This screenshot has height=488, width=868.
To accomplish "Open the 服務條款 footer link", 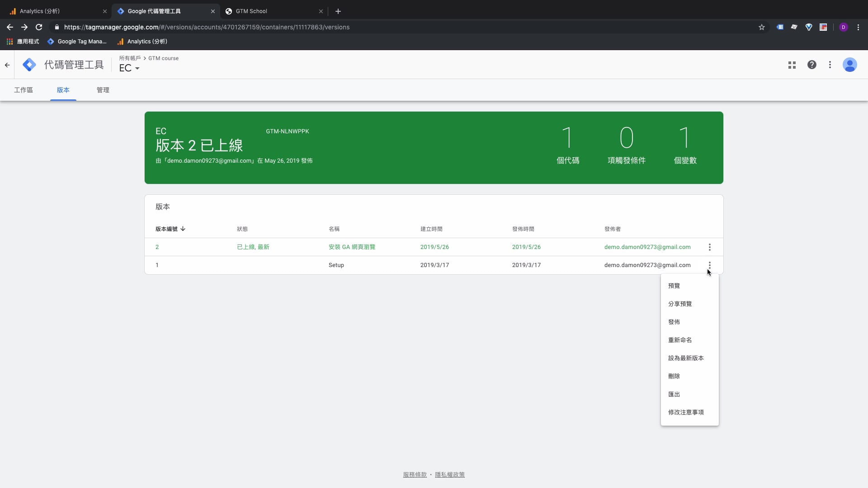I will 415,474.
